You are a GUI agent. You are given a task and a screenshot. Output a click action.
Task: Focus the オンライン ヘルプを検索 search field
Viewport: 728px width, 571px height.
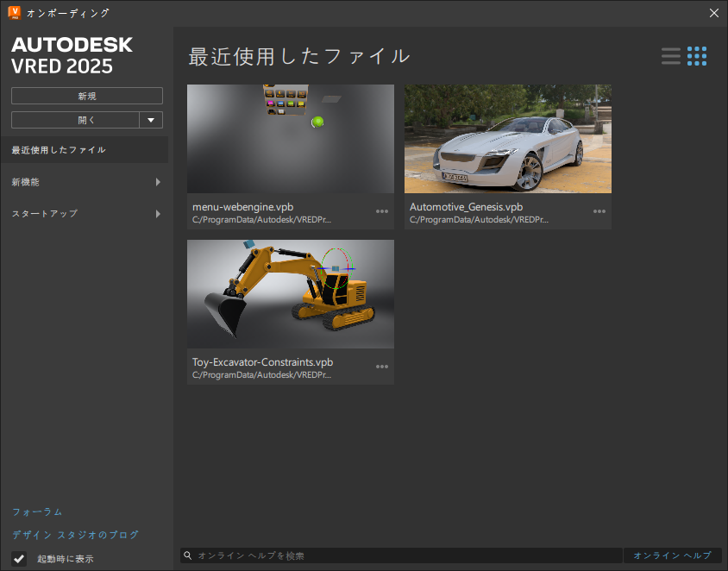pos(401,555)
